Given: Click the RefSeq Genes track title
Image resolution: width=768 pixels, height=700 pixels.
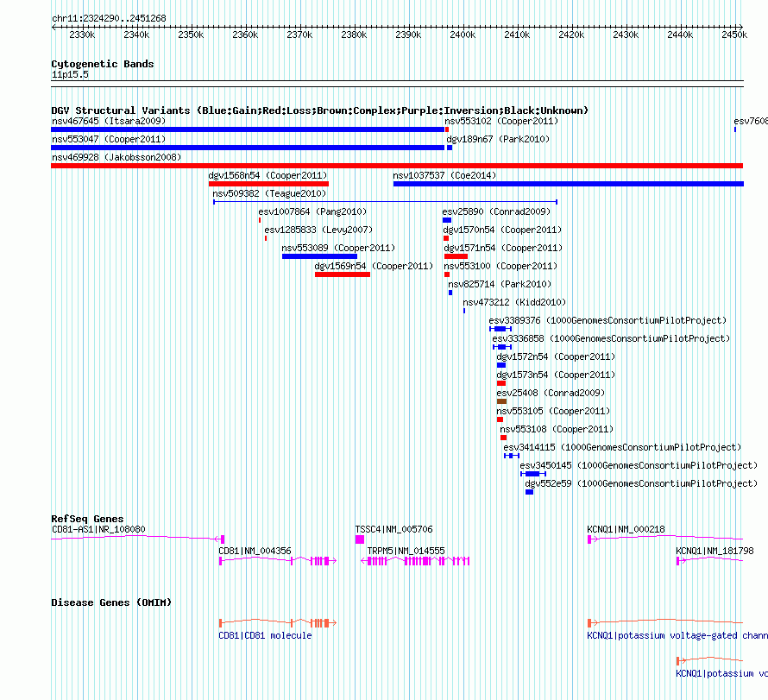Looking at the screenshot, I should pos(87,519).
